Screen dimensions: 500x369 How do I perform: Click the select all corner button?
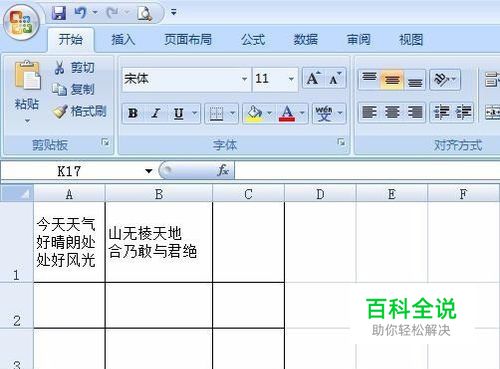tap(17, 193)
